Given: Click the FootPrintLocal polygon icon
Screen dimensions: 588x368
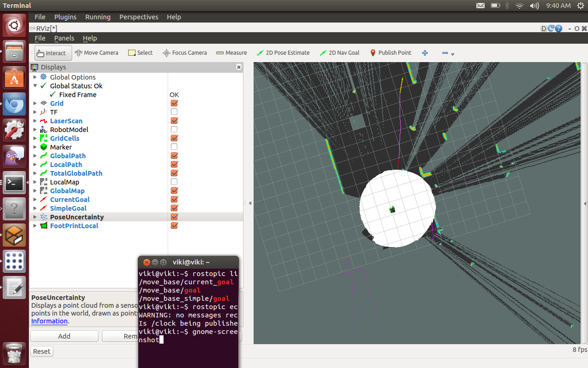Looking at the screenshot, I should tap(44, 225).
